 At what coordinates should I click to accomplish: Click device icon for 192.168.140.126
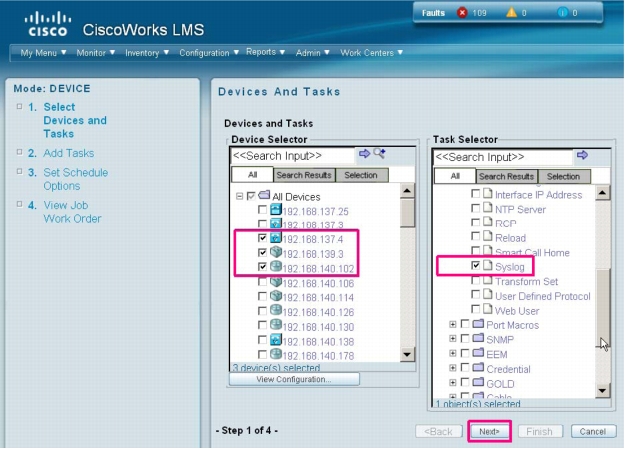276,310
